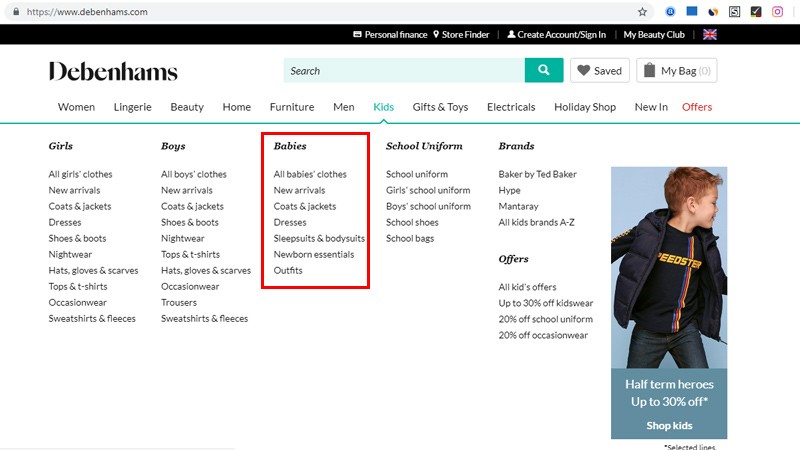Click Shop kids on promo banner

click(669, 425)
